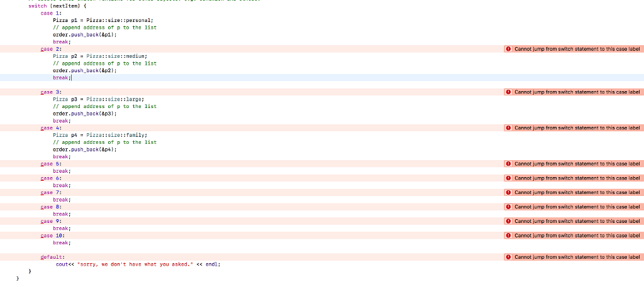The image size is (644, 287).
Task: Click the red error icon on case 4 line
Action: [508, 128]
